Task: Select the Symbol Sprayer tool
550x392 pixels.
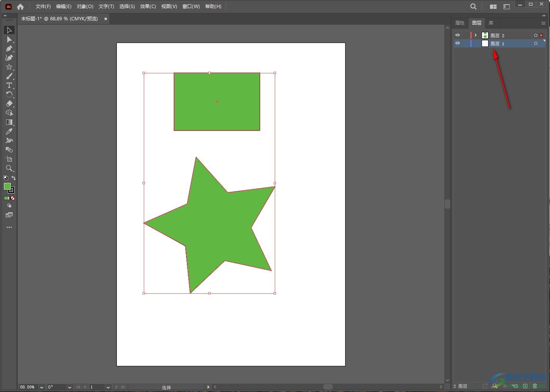Action: (9, 141)
